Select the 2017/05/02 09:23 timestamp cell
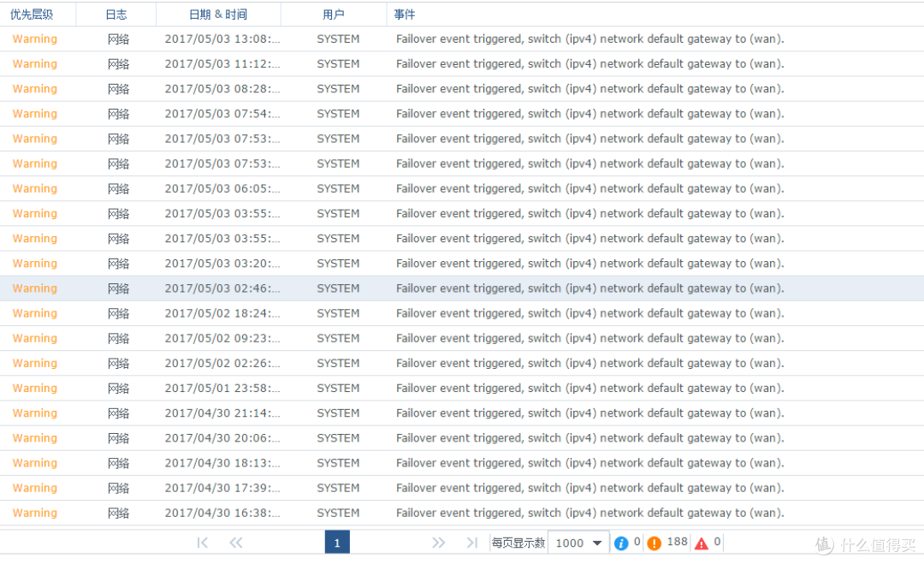The width and height of the screenshot is (924, 564). coord(222,338)
